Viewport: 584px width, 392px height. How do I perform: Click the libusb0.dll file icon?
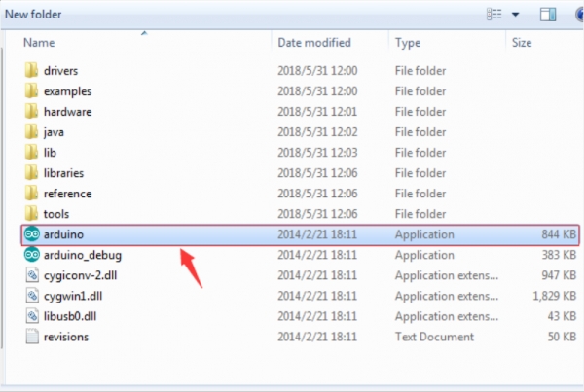click(32, 316)
